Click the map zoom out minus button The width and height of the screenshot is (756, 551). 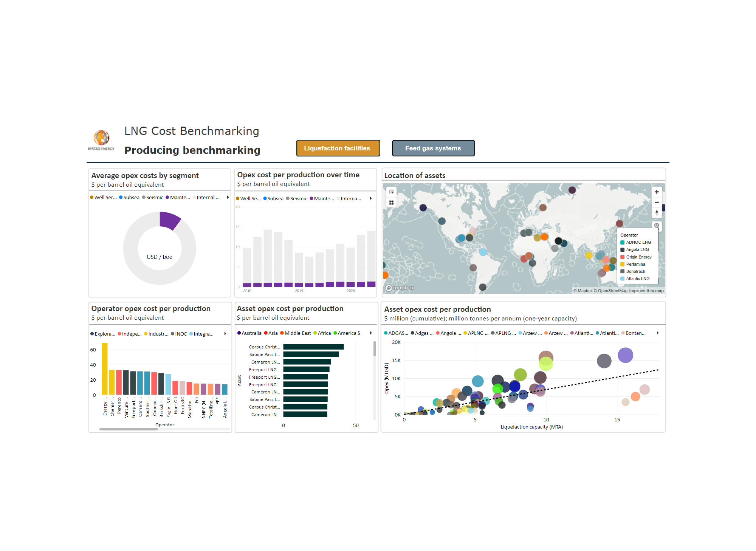click(657, 203)
